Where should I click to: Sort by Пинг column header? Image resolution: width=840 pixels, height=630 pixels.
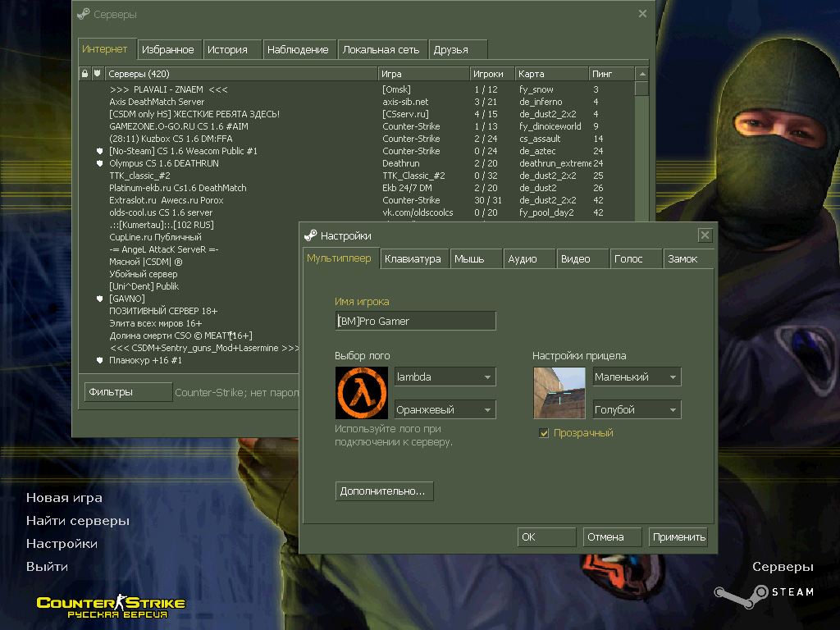pos(611,73)
